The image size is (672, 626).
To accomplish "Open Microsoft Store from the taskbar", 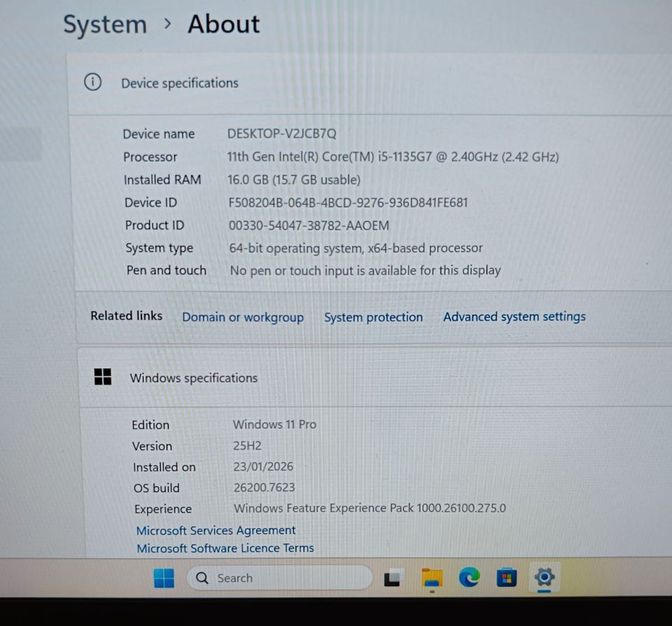I will tap(506, 578).
